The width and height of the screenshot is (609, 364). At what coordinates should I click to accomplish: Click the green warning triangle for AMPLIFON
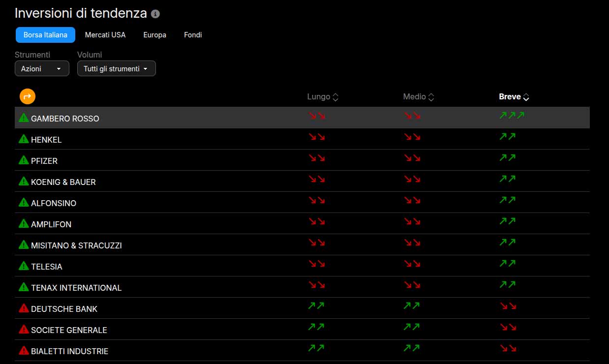click(24, 223)
